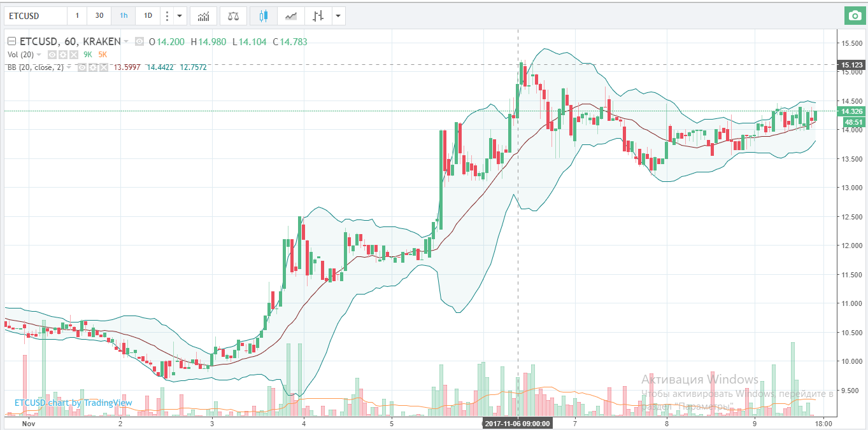Toggle visibility of ETCUSD main series

(x=139, y=42)
